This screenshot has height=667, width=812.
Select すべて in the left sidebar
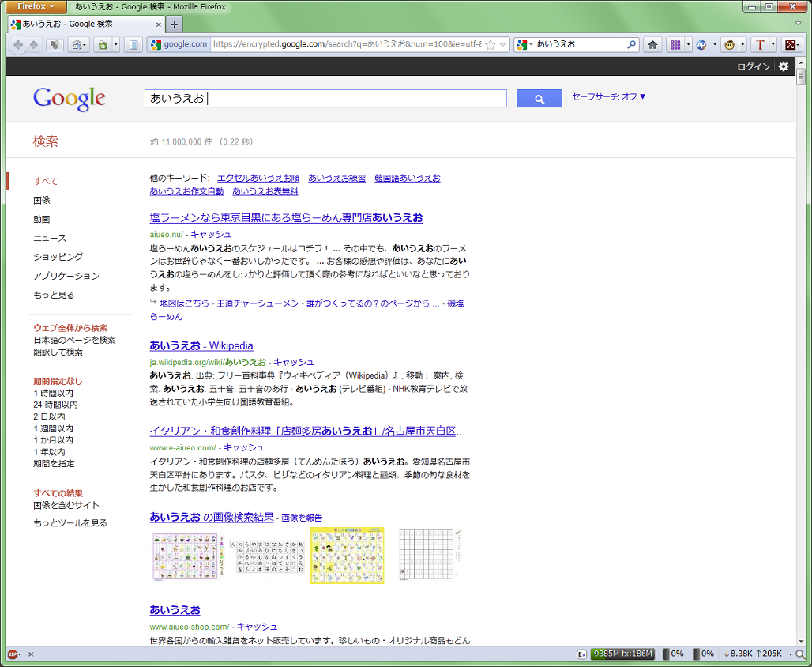click(46, 181)
